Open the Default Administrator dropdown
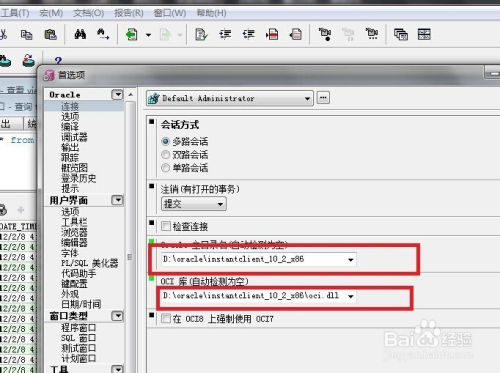 (x=230, y=98)
